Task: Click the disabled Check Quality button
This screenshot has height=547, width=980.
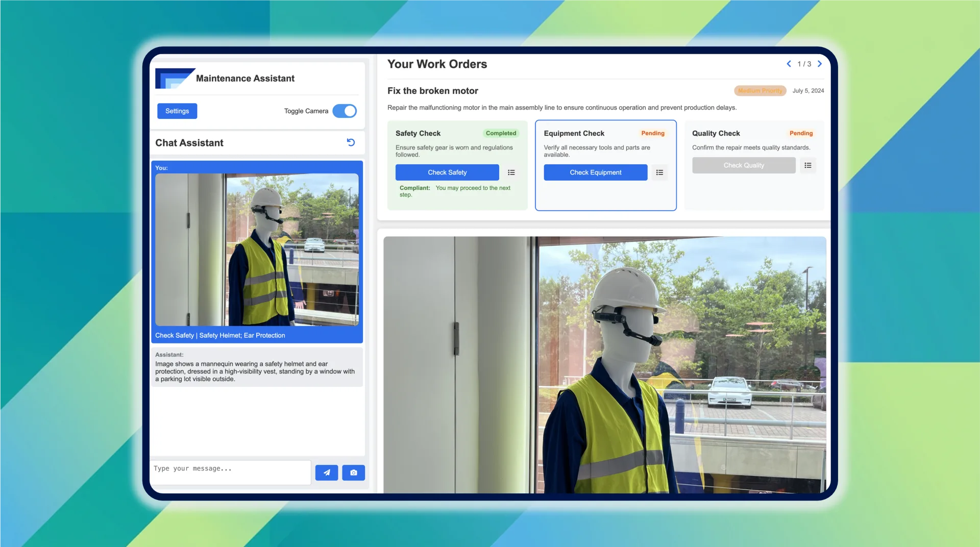Action: tap(744, 165)
